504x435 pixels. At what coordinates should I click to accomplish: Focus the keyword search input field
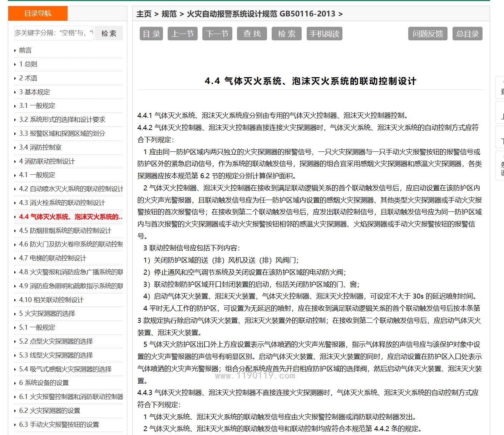[x=54, y=33]
